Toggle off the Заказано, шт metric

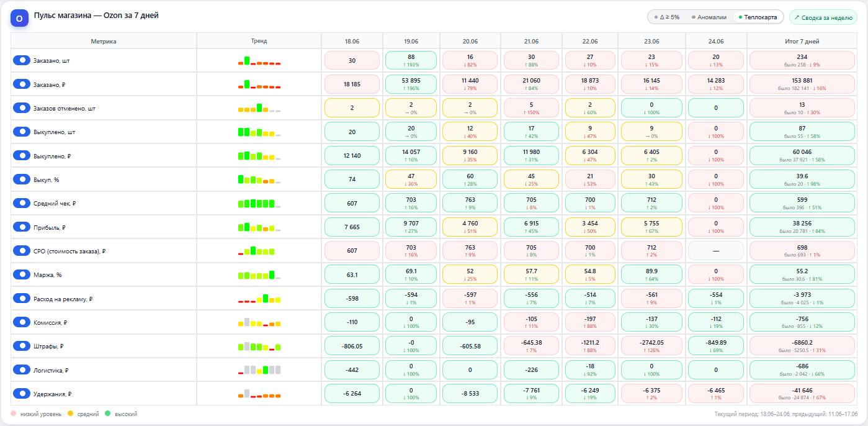(x=22, y=60)
